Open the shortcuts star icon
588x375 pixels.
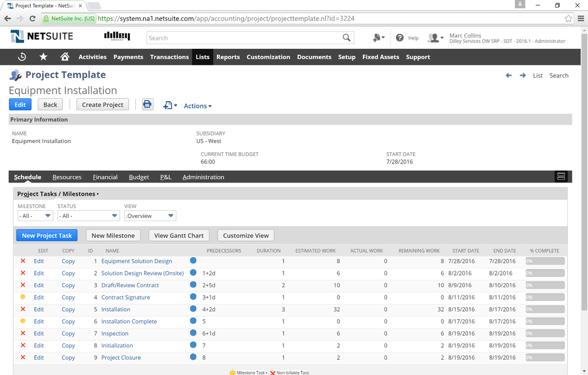[43, 57]
